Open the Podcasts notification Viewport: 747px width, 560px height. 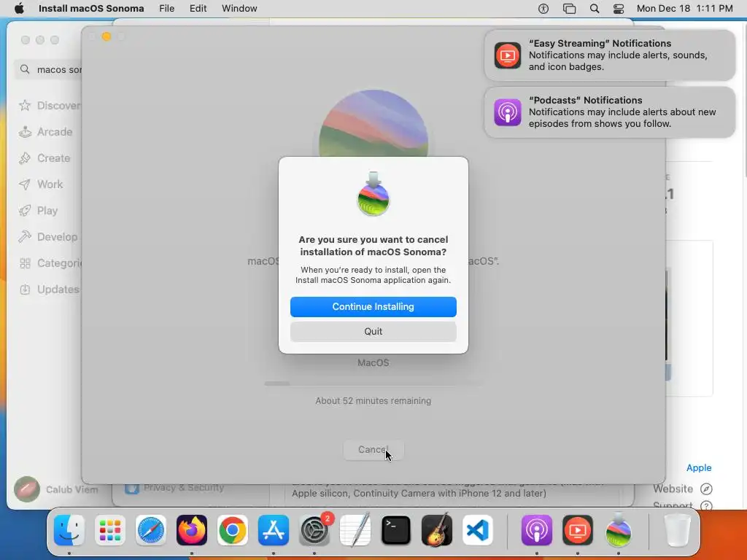point(610,112)
